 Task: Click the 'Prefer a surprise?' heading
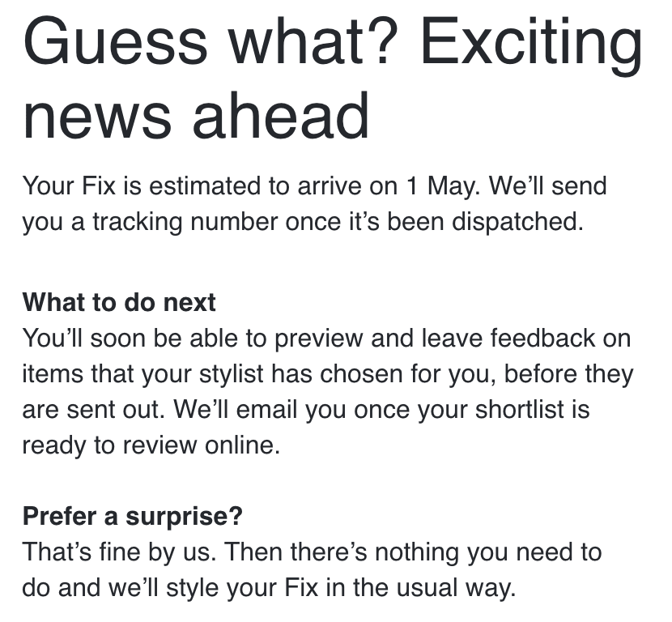(133, 516)
